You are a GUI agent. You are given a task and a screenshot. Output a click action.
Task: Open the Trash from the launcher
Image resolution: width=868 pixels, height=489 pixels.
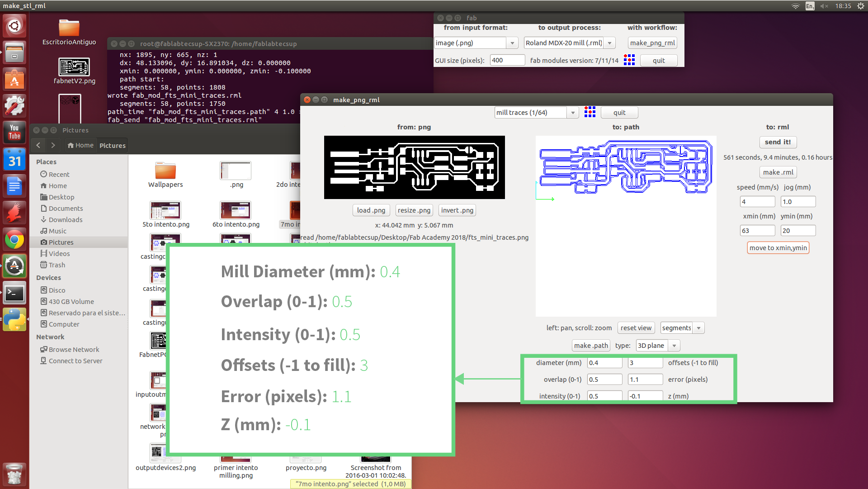(x=14, y=475)
